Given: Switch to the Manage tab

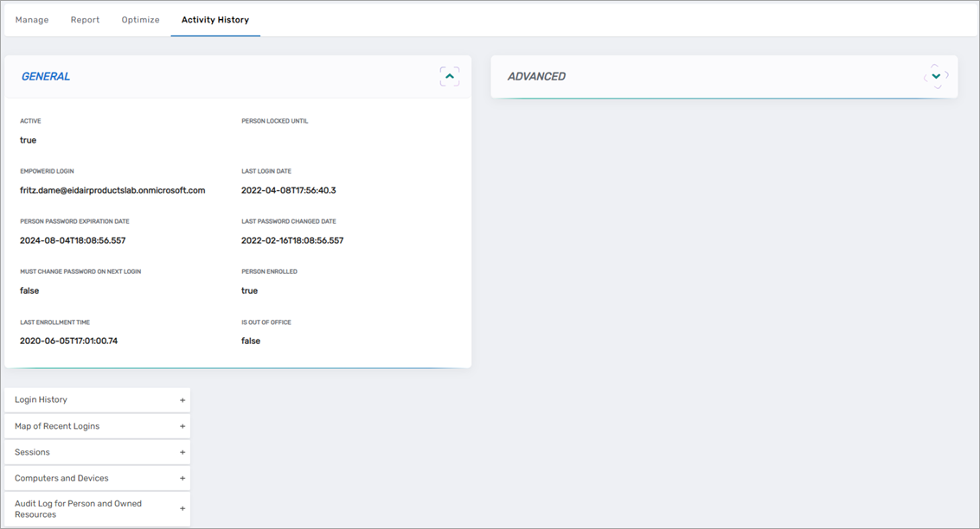Looking at the screenshot, I should coord(31,19).
